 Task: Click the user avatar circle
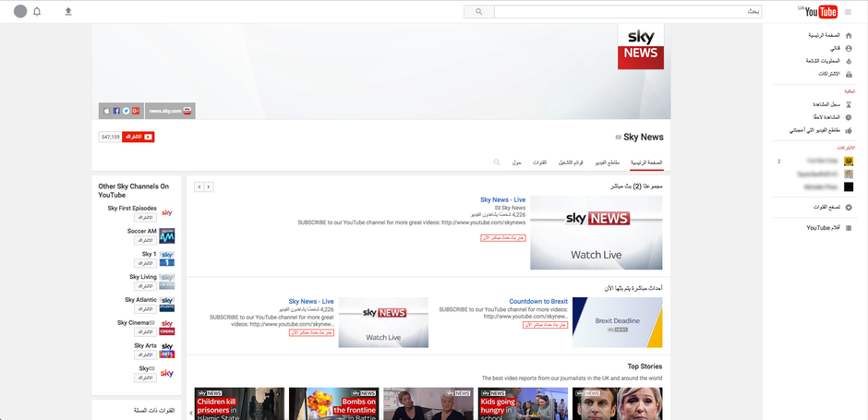(20, 12)
